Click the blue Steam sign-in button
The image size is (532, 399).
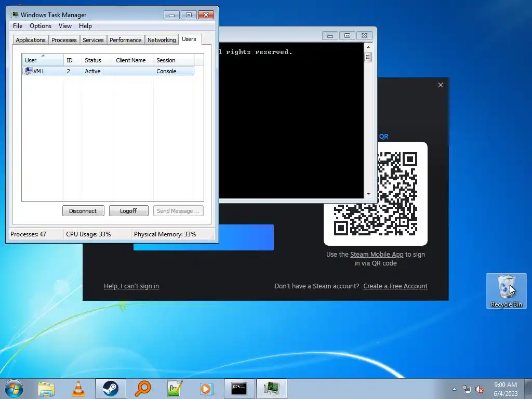[x=246, y=237]
